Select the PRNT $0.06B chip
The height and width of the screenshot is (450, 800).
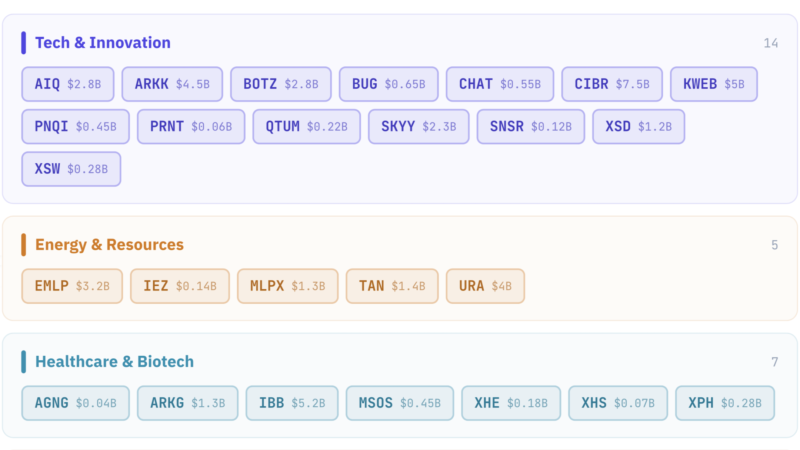pos(191,127)
